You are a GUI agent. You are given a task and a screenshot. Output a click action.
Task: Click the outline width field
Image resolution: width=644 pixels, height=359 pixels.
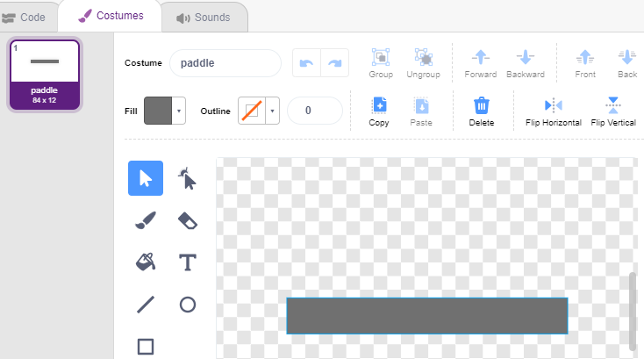pyautogui.click(x=315, y=111)
